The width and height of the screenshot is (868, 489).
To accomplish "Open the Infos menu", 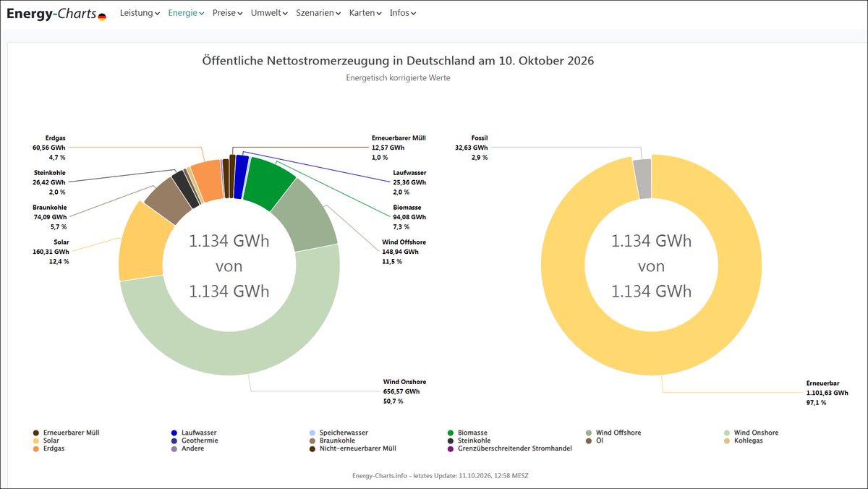I will tap(403, 13).
